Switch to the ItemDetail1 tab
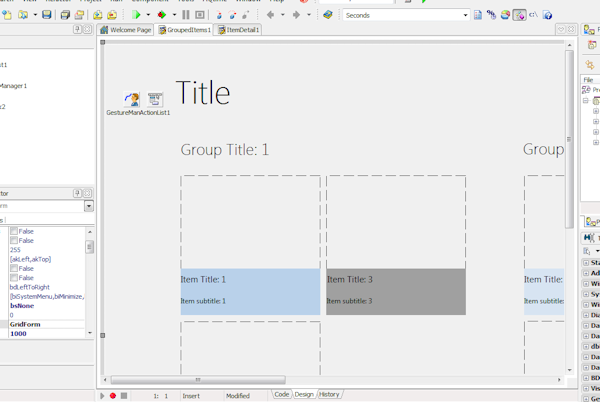Viewport: 600px width, 402px height. (x=240, y=31)
